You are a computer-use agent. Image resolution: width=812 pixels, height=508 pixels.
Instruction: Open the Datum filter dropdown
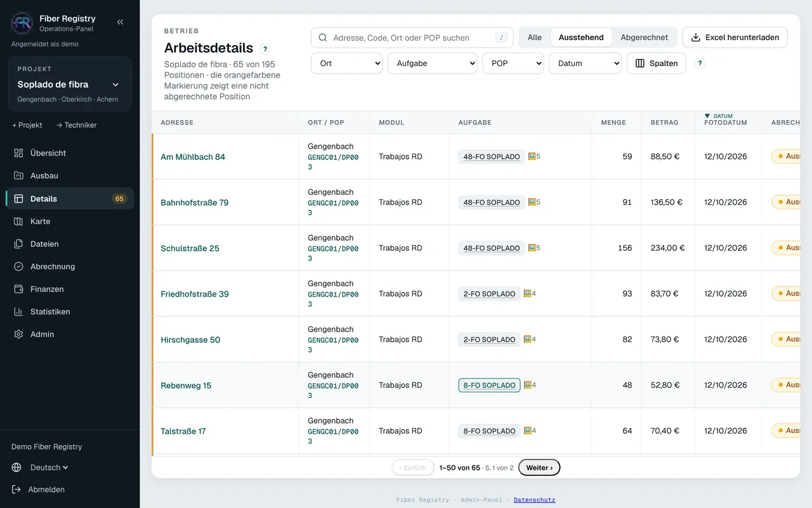585,63
